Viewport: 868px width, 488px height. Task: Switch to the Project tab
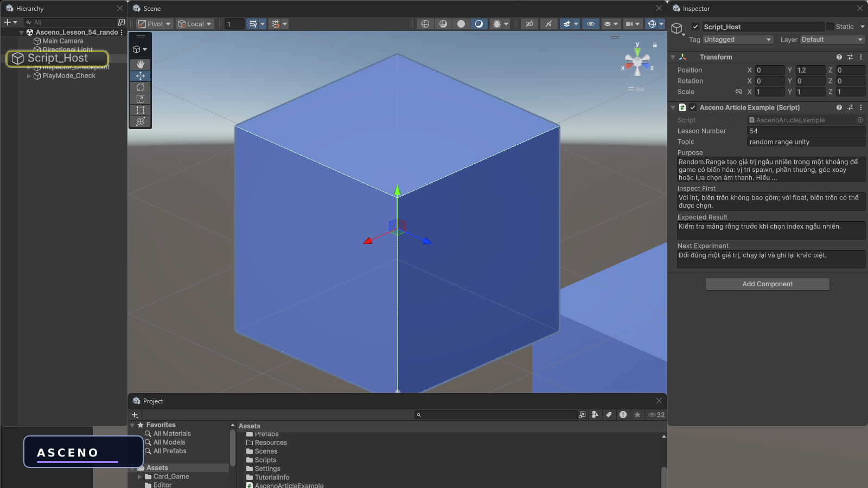[x=148, y=401]
